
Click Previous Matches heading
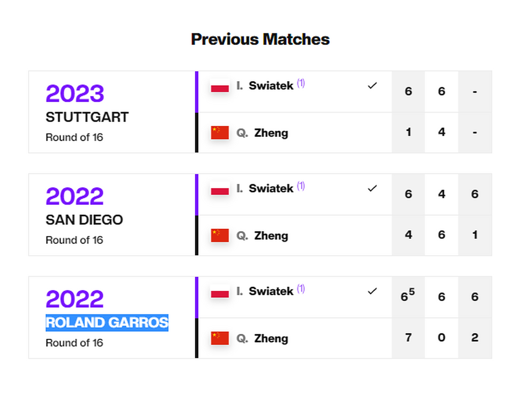click(x=260, y=39)
